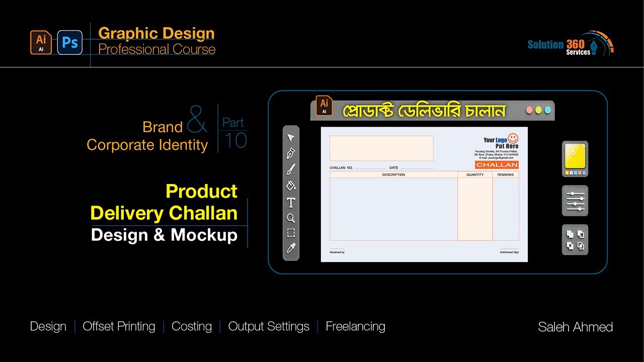Click the pink window dot

point(529,110)
